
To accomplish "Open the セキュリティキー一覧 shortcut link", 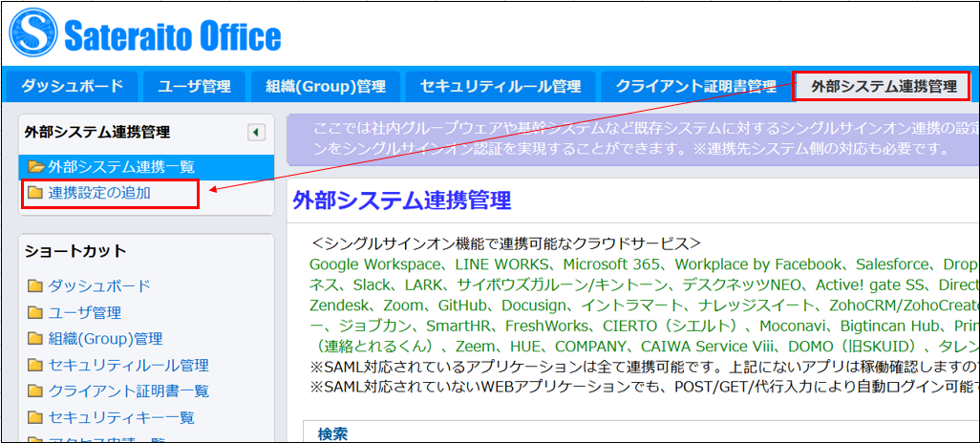I will [121, 417].
